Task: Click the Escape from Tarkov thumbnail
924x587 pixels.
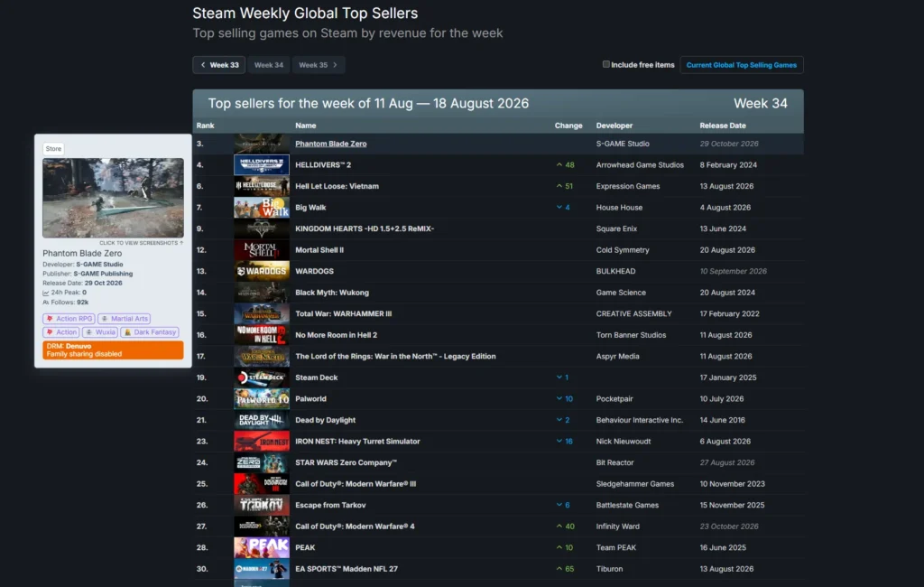Action: [x=262, y=505]
